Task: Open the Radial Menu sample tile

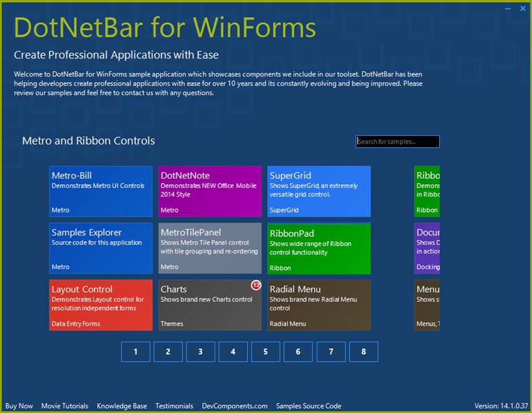Action: click(319, 305)
